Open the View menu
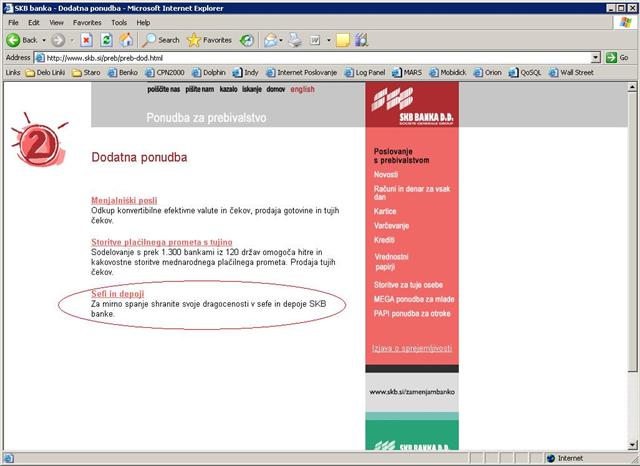640x466 pixels. (56, 22)
